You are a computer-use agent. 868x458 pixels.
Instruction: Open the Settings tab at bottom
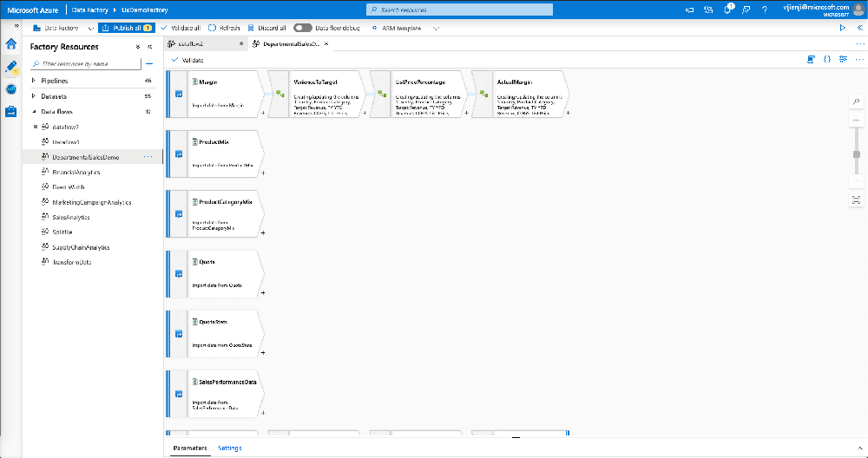click(230, 448)
